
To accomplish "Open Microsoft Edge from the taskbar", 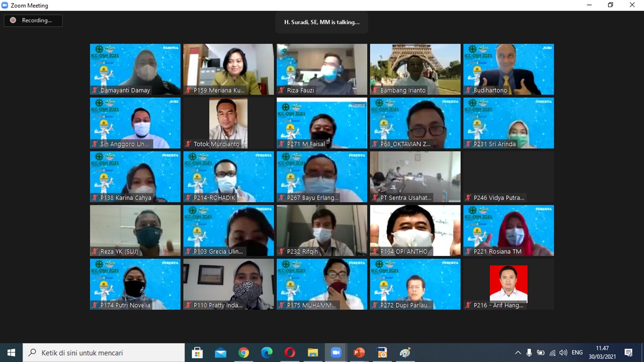I will (x=267, y=352).
